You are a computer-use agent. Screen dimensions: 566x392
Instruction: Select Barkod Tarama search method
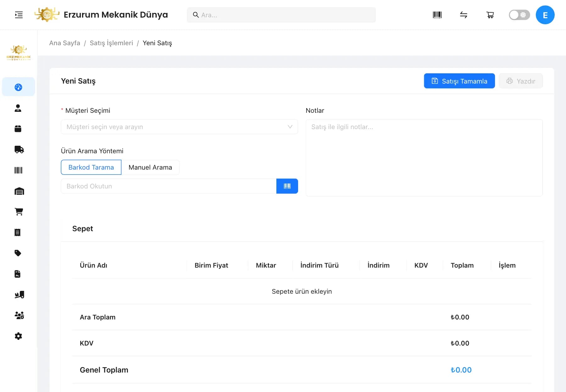91,167
